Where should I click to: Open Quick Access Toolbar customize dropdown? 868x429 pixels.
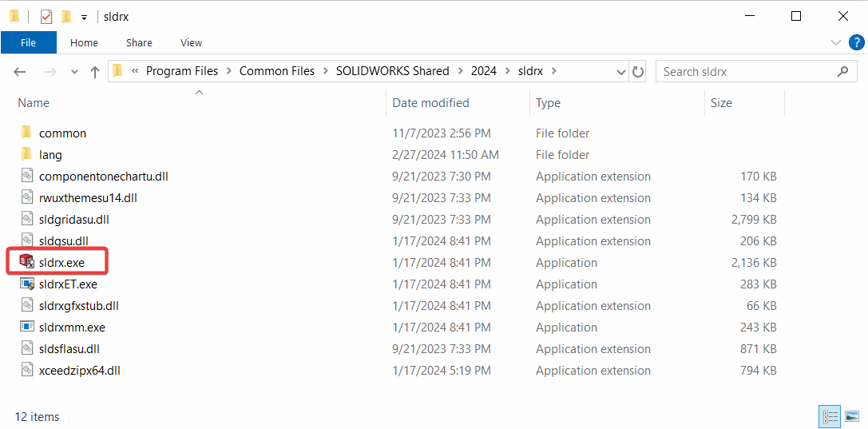pos(84,17)
